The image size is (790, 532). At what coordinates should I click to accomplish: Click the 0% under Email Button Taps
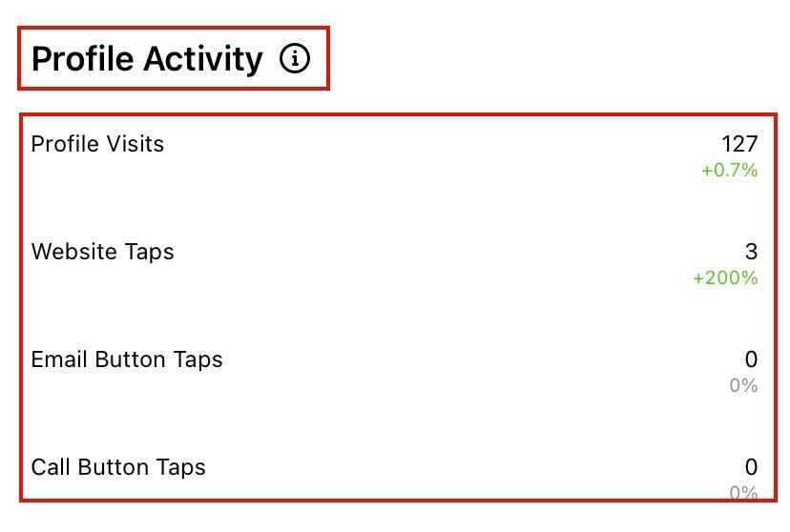743,386
